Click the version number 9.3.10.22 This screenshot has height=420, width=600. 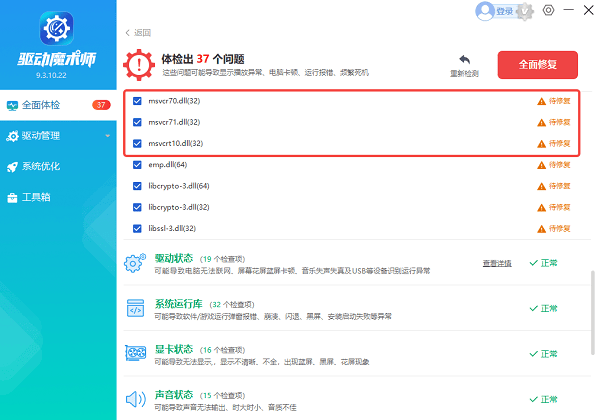pos(51,75)
